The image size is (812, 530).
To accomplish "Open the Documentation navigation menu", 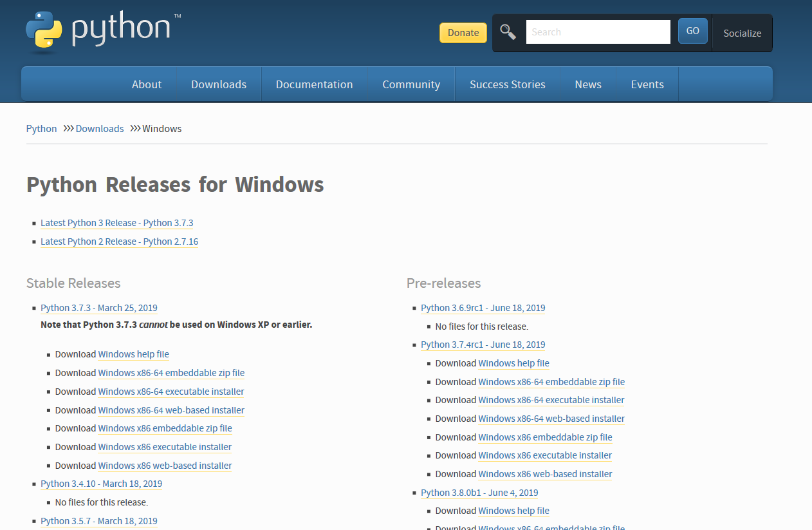I will pyautogui.click(x=314, y=84).
